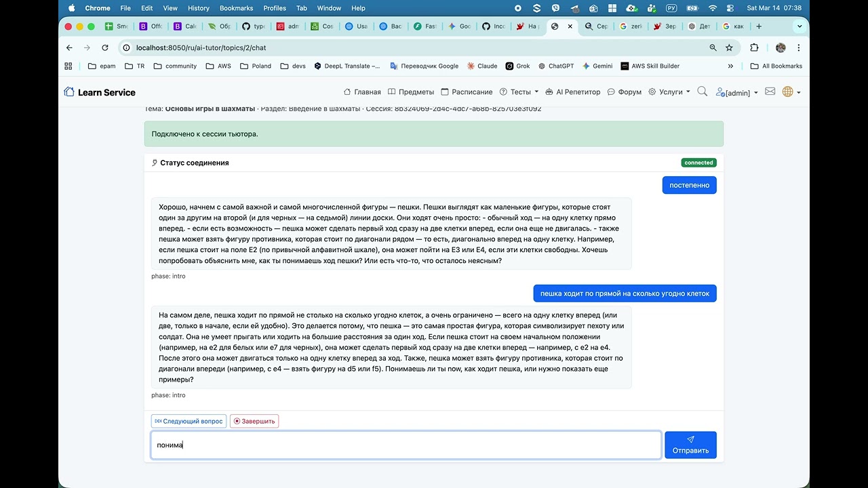The image size is (868, 488).
Task: Open the TR bookmarks folder
Action: coord(134,66)
